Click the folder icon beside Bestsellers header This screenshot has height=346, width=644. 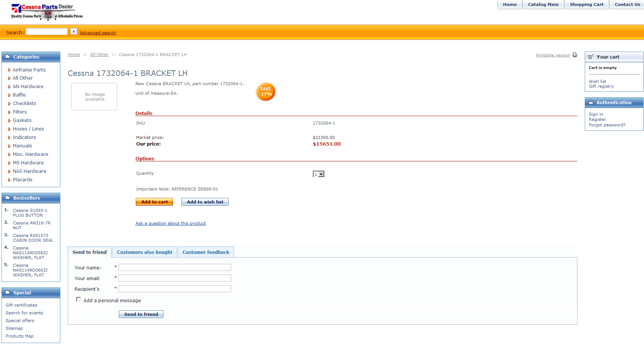(7, 198)
